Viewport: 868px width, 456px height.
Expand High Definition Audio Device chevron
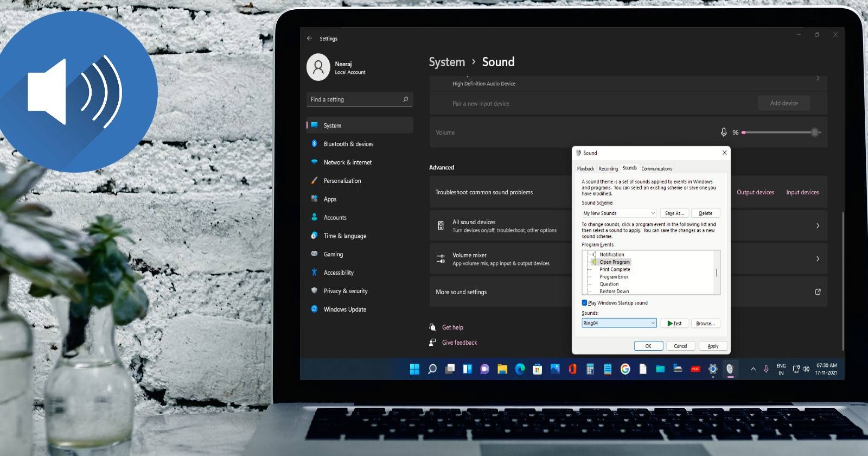818,79
